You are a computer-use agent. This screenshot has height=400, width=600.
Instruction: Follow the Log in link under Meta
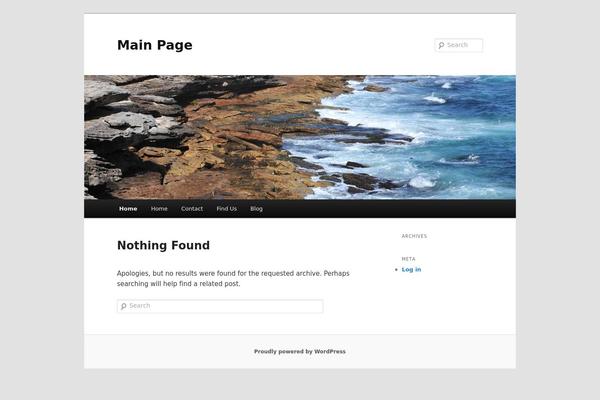pyautogui.click(x=411, y=269)
